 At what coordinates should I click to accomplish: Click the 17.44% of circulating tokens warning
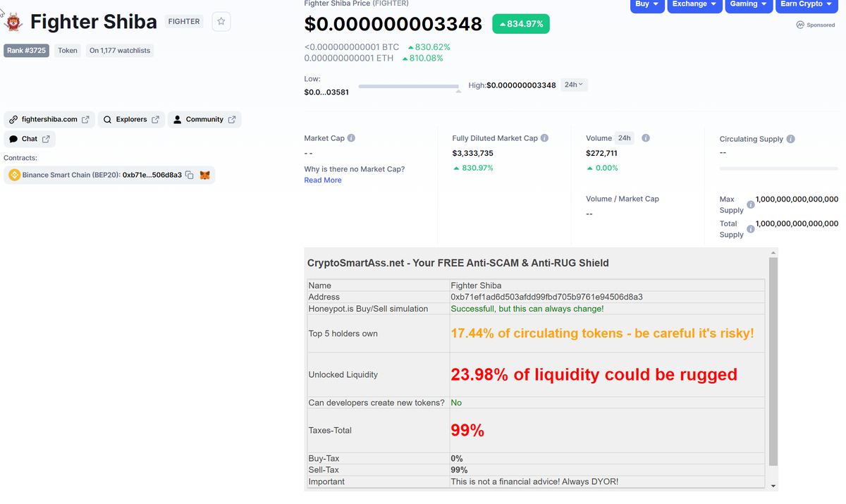[x=603, y=333]
